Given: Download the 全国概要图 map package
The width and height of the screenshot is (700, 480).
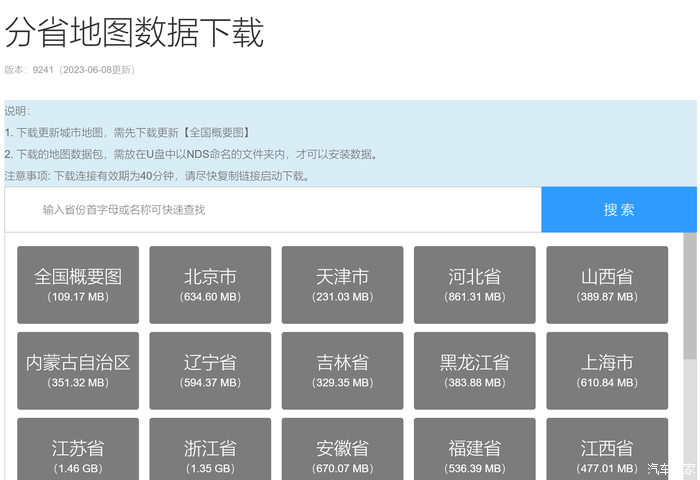Looking at the screenshot, I should tap(78, 285).
